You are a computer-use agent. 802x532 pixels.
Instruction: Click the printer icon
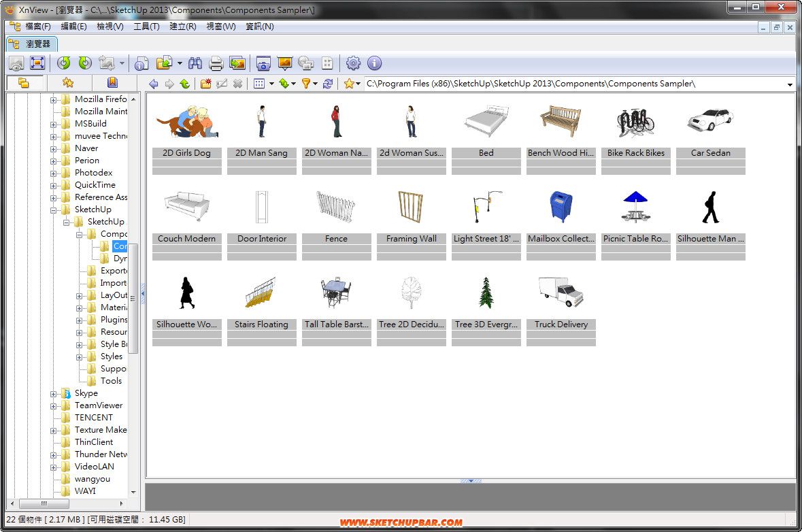point(216,63)
